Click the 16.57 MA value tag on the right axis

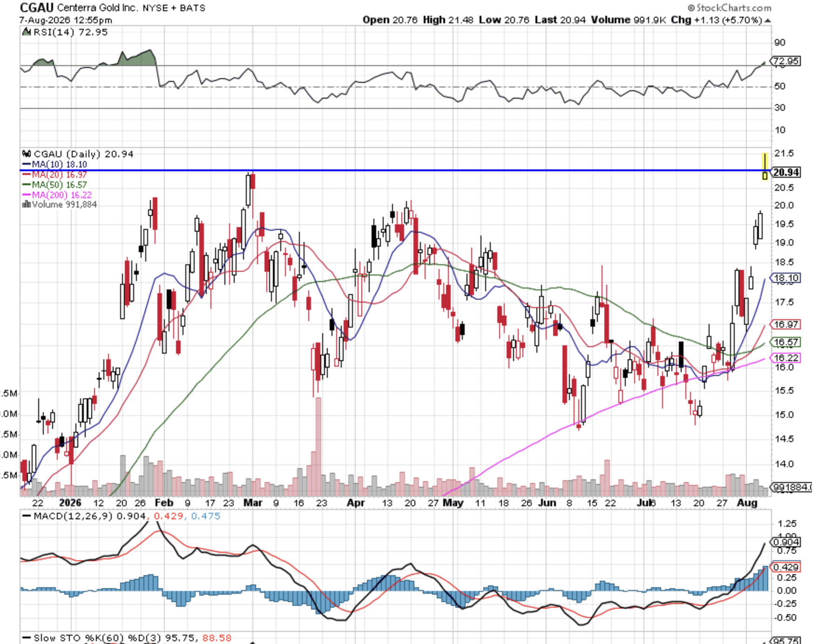pyautogui.click(x=786, y=342)
